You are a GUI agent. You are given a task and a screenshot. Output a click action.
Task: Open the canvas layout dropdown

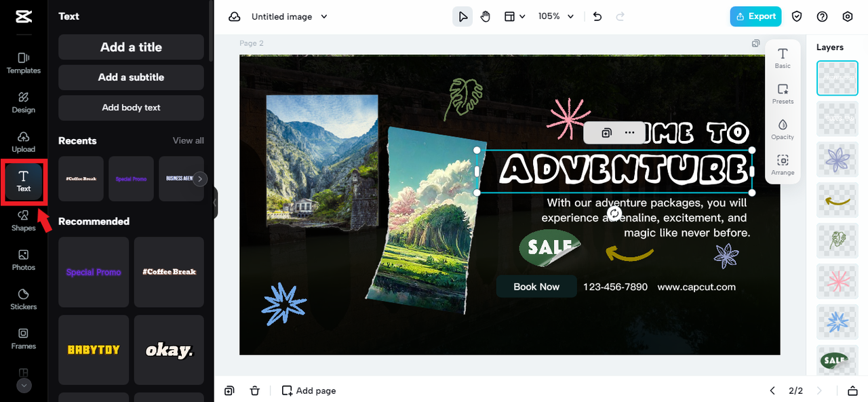(515, 17)
